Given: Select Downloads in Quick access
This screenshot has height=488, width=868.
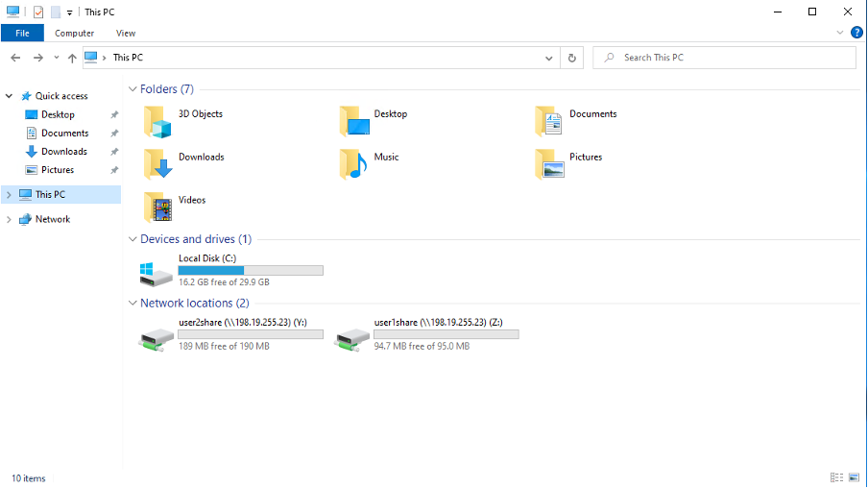Looking at the screenshot, I should pyautogui.click(x=63, y=151).
